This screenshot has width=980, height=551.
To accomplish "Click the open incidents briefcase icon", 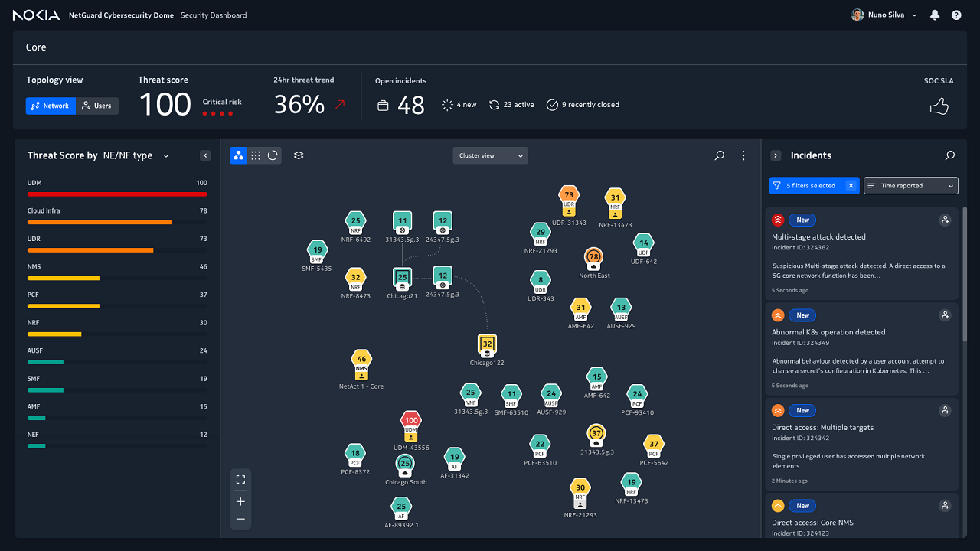I will click(x=384, y=106).
